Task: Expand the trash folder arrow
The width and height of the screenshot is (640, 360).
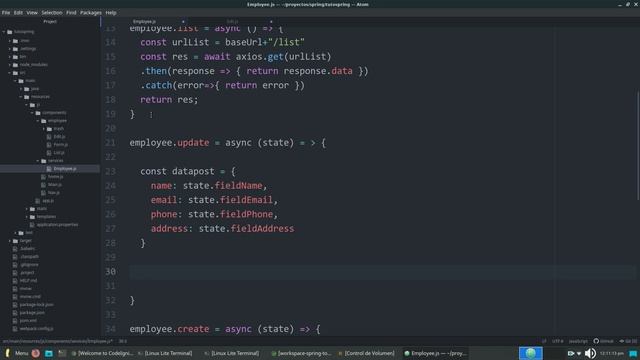Action: pos(44,129)
